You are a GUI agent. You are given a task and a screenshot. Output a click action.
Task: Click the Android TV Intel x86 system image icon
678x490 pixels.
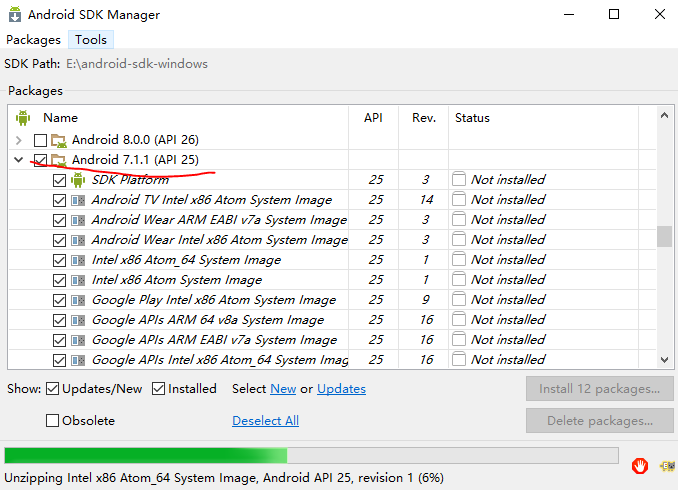click(x=78, y=200)
